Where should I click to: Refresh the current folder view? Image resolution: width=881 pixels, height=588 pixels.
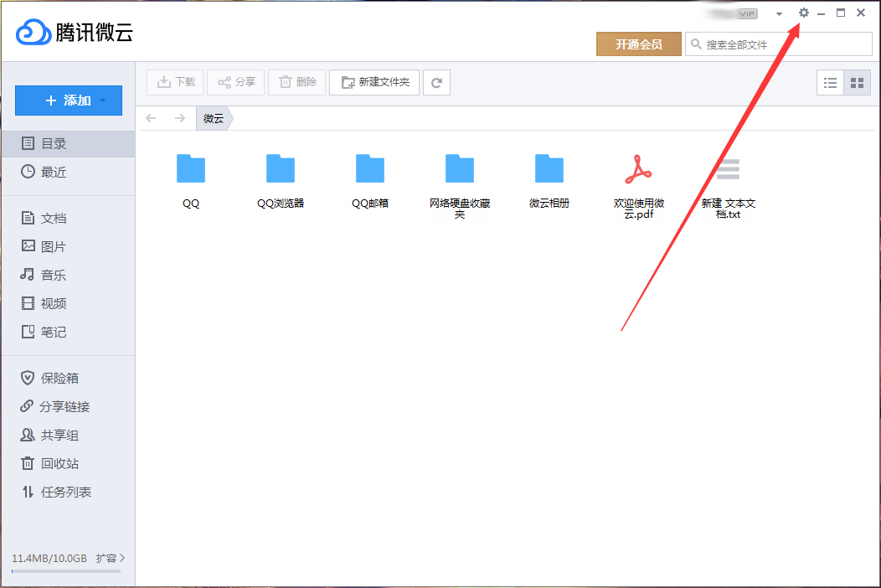click(436, 82)
